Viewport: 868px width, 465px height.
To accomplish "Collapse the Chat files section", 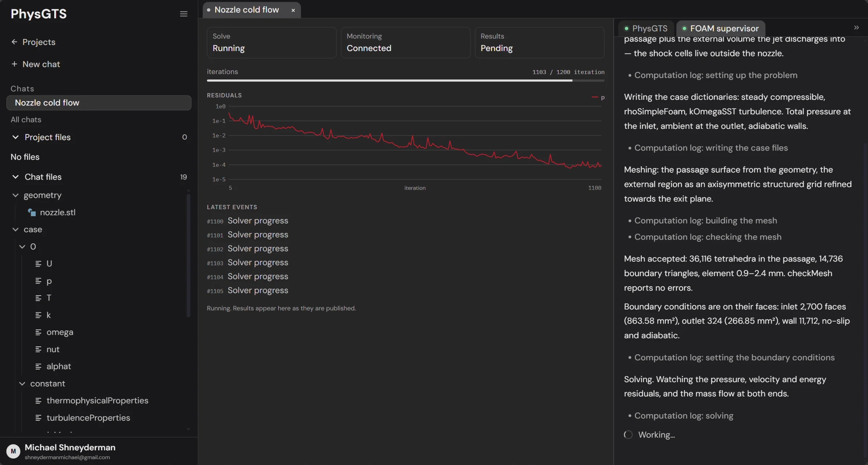I will [15, 177].
